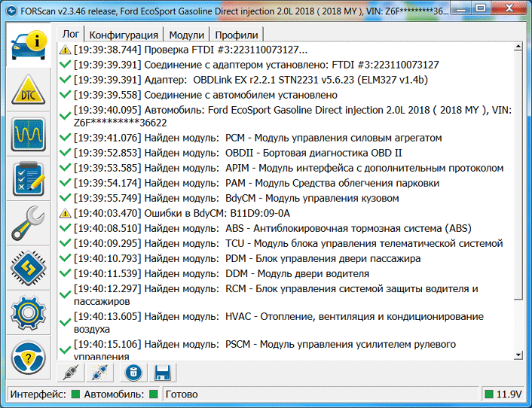Close the FORScan window
Screen dimensions: 532x408
coord(509,9)
